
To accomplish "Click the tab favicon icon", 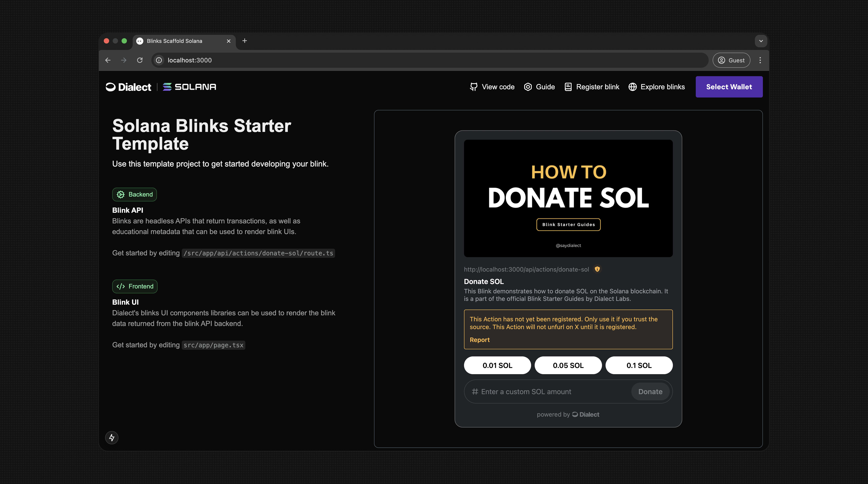I will [x=139, y=41].
